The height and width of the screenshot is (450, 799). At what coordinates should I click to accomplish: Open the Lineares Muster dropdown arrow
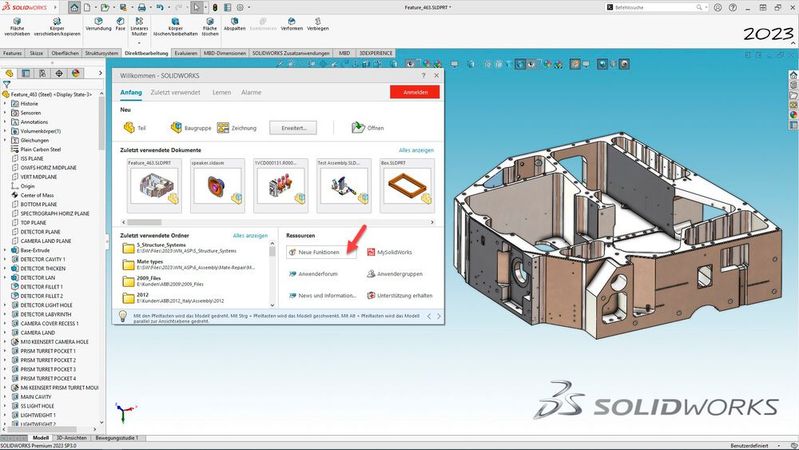pyautogui.click(x=139, y=43)
